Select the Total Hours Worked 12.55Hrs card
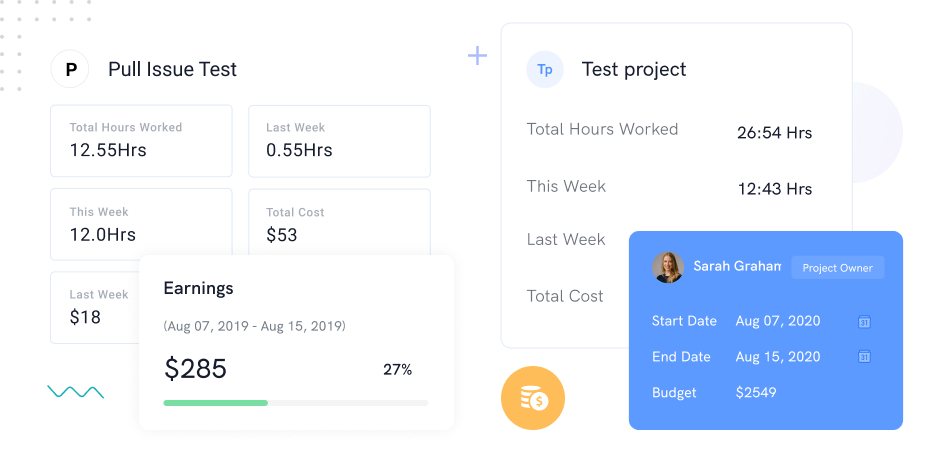This screenshot has height=450, width=940. pyautogui.click(x=141, y=141)
